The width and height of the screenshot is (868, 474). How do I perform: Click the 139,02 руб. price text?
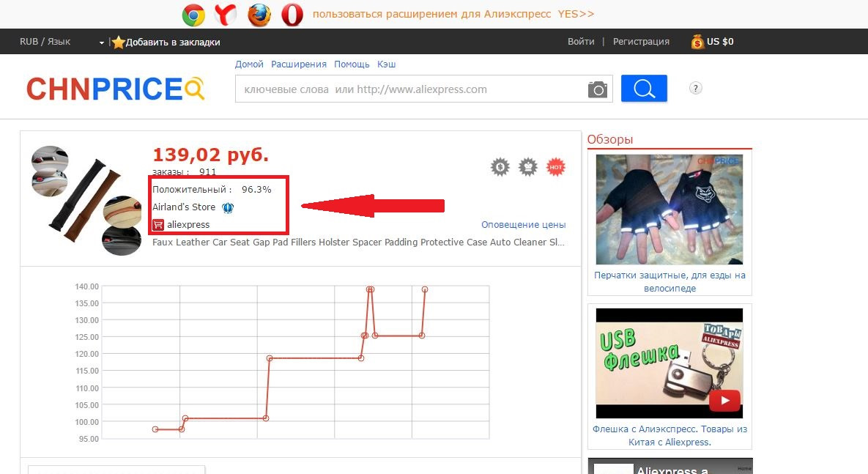point(210,155)
